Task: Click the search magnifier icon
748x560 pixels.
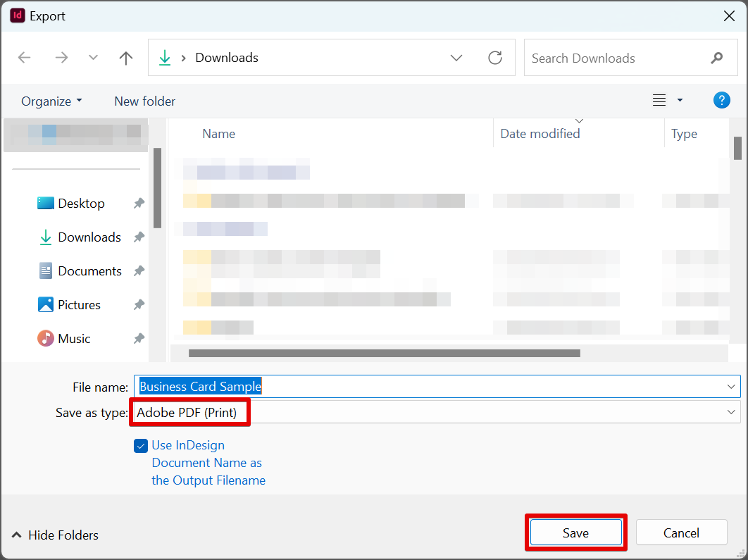Action: coord(717,58)
